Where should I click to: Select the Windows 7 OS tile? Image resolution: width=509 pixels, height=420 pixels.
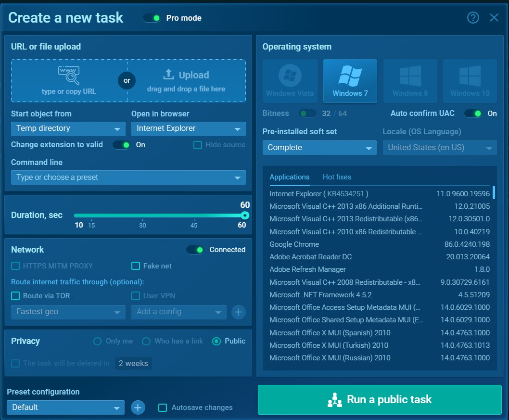tap(350, 81)
